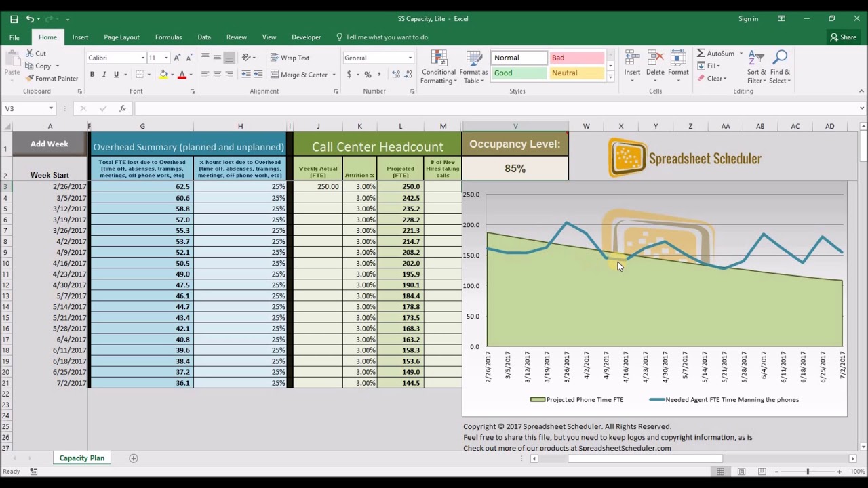Image resolution: width=868 pixels, height=488 pixels.
Task: Click the Save icon in quick access toolbar
Action: coord(14,19)
